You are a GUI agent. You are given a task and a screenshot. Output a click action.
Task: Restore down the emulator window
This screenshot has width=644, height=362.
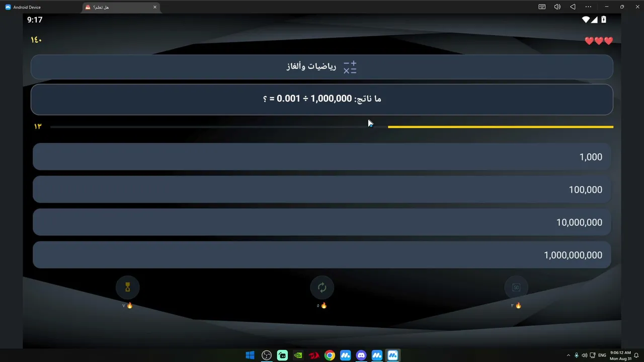click(x=622, y=7)
